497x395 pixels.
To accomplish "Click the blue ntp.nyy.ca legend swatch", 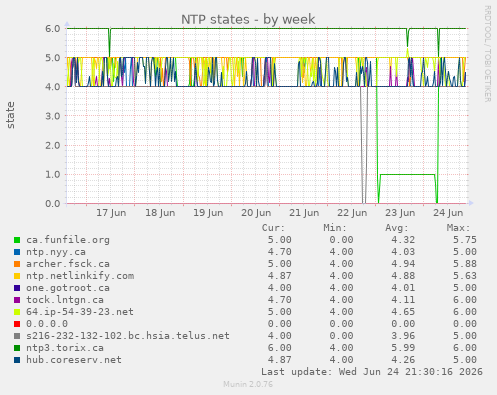I will click(x=17, y=252).
